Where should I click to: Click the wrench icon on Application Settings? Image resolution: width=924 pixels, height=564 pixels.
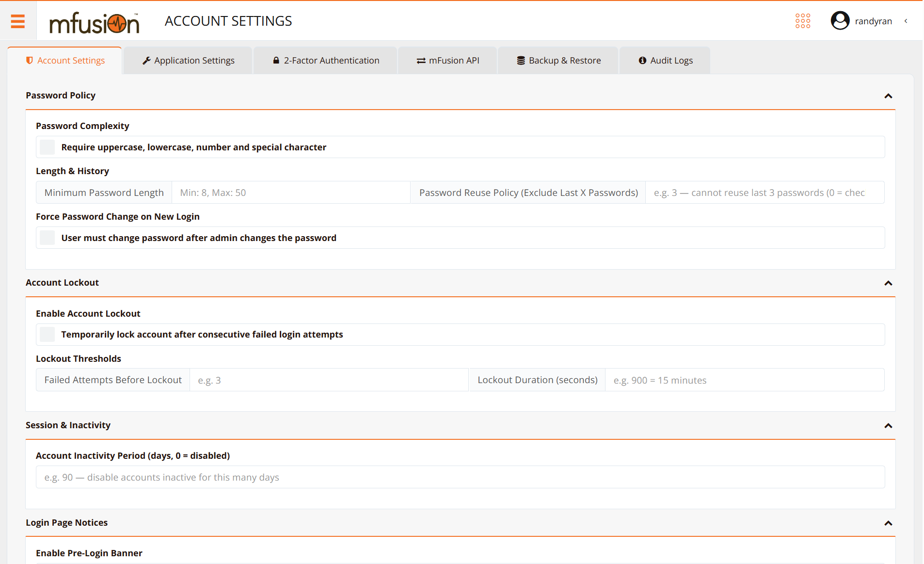146,61
